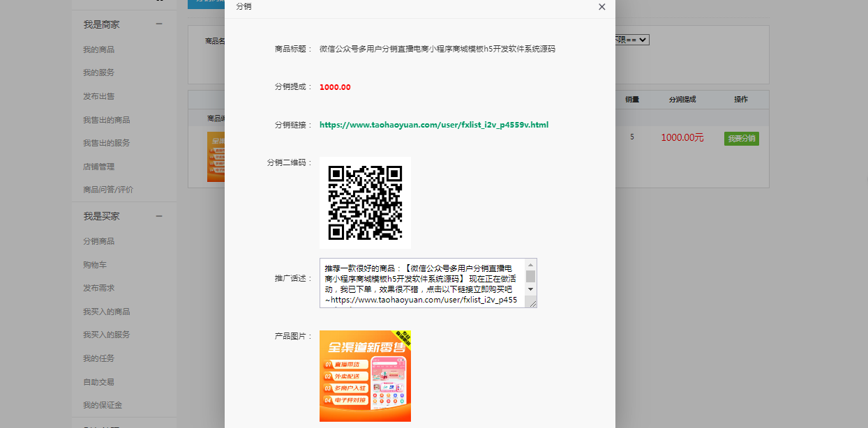Go to 发布出售 page

98,96
